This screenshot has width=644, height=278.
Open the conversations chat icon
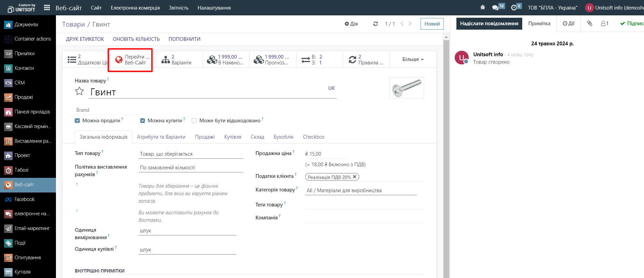495,7
